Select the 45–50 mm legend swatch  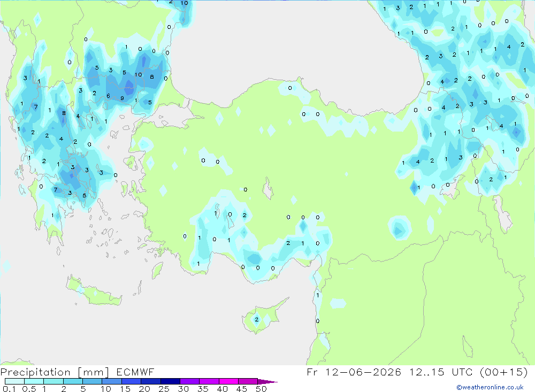tap(248, 381)
